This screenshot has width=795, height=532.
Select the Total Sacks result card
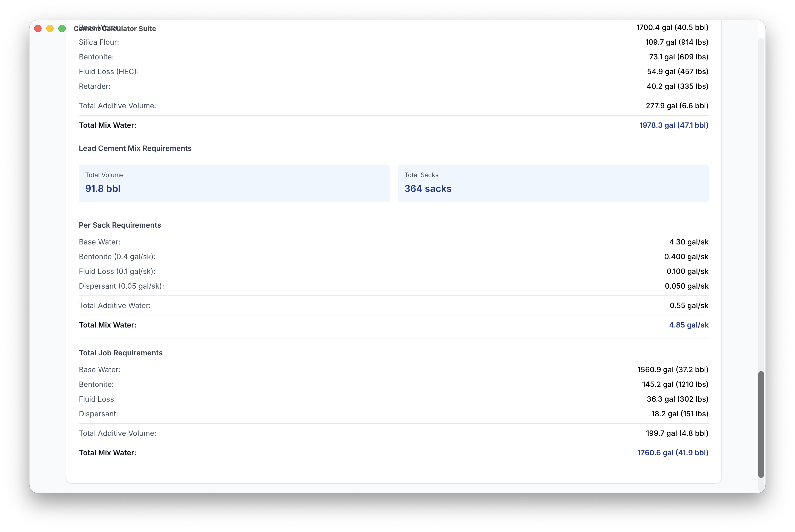pos(553,183)
